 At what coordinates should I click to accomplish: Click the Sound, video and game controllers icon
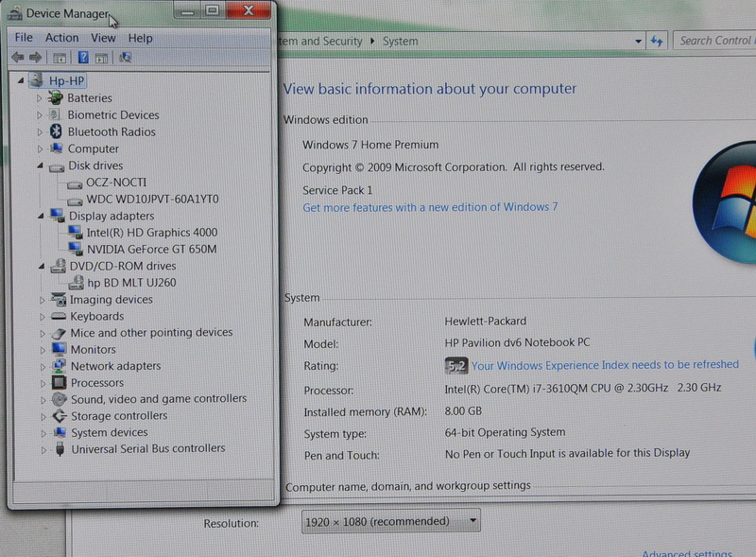coord(59,399)
